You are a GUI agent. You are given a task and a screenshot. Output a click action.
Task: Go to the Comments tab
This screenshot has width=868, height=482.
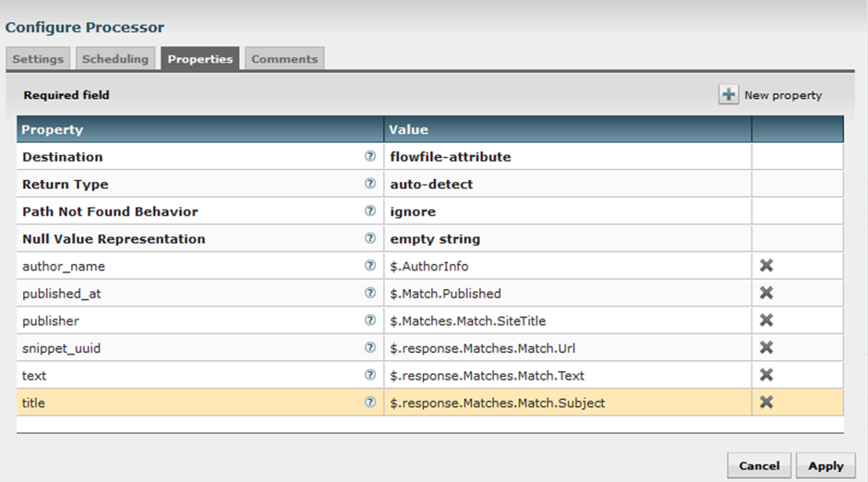click(x=284, y=59)
